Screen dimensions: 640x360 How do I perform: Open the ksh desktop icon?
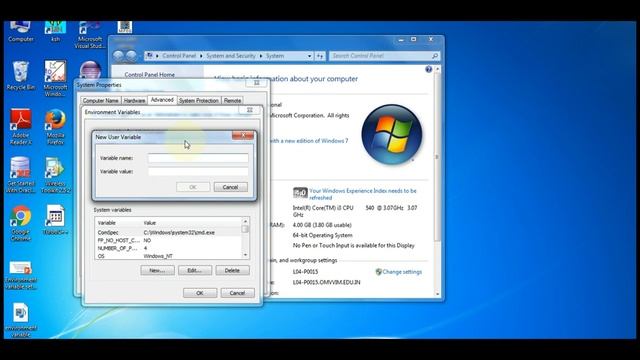click(55, 31)
